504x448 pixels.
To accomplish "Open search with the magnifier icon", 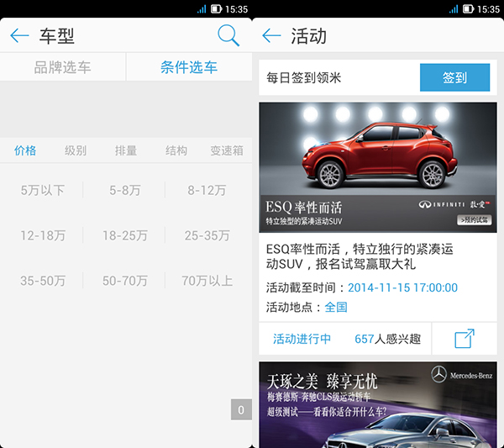I will (228, 35).
